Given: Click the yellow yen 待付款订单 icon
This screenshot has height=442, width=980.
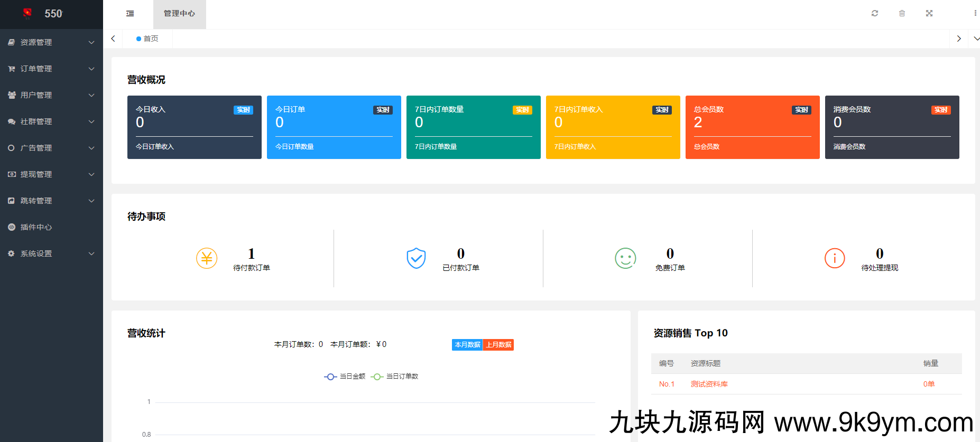Looking at the screenshot, I should (x=207, y=258).
